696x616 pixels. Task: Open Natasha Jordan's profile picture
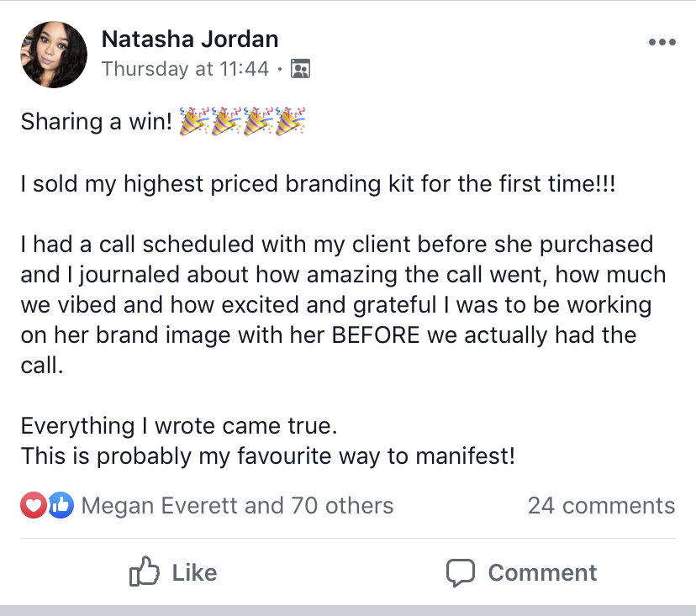click(x=54, y=55)
